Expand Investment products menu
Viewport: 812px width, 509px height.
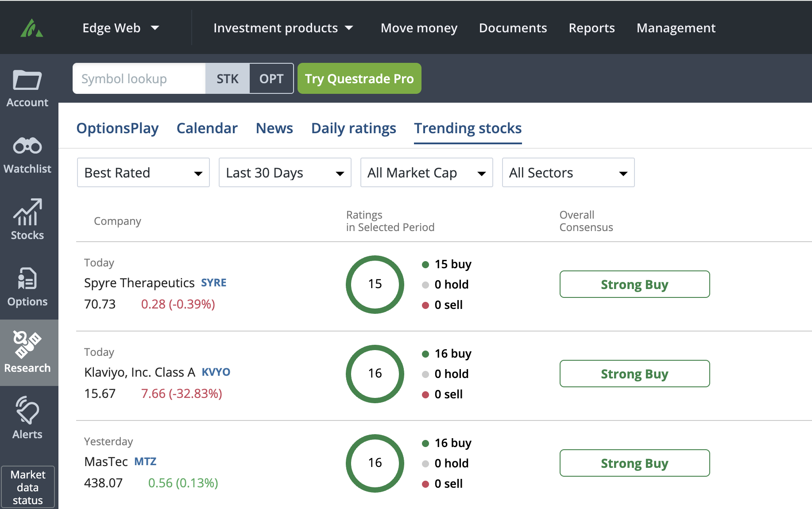point(283,28)
